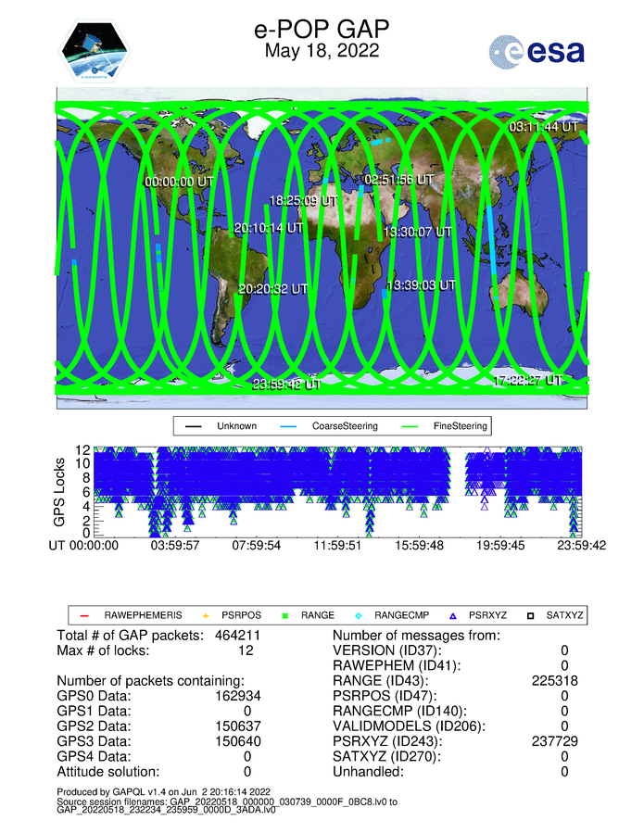Viewport: 644px width, 833px height.
Task: Click the 13:39:03 UT map label
Action: point(422,285)
